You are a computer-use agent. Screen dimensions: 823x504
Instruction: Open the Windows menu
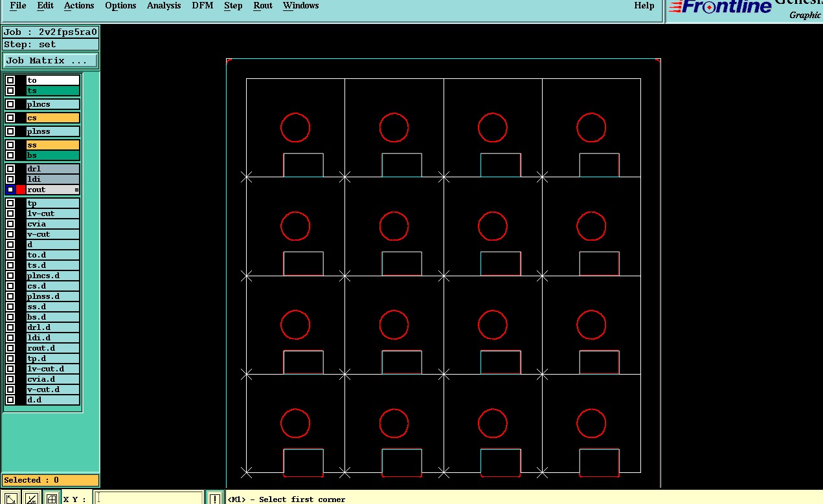[300, 6]
